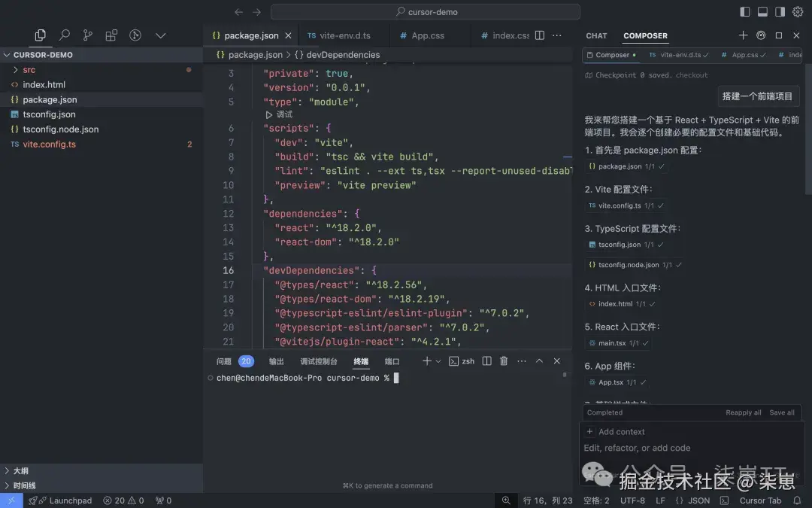Click Reapply all
This screenshot has width=812, height=508.
pyautogui.click(x=743, y=412)
